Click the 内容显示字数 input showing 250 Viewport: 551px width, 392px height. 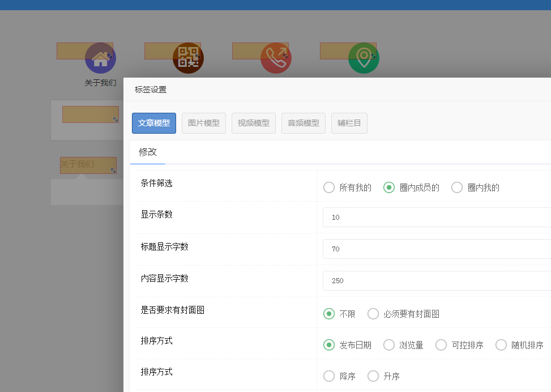pos(436,280)
